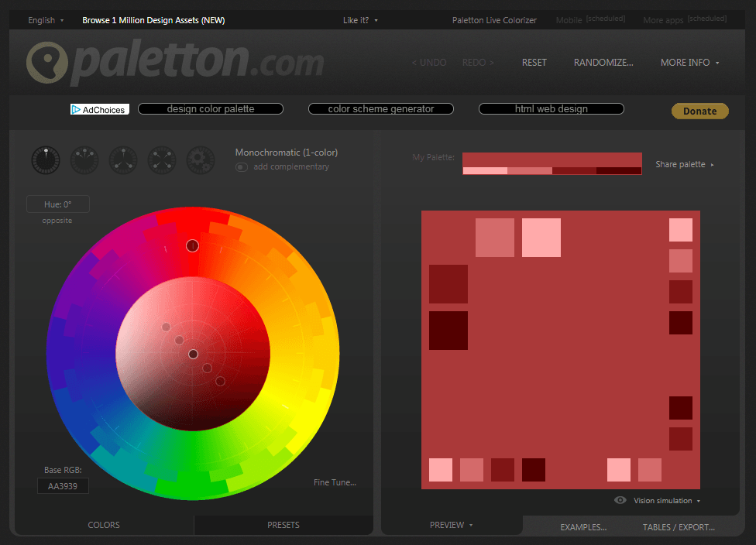Enable the add complementary option
Image resolution: width=756 pixels, height=545 pixels.
pos(241,166)
